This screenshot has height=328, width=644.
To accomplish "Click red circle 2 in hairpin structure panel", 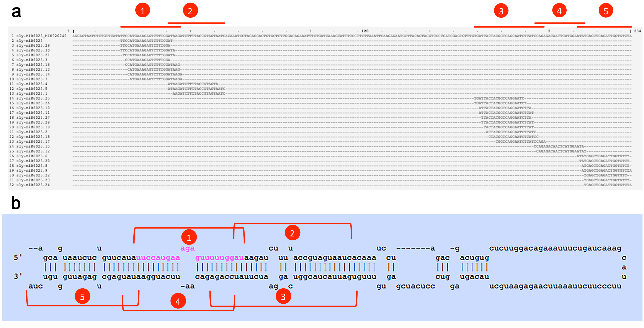I will (292, 233).
